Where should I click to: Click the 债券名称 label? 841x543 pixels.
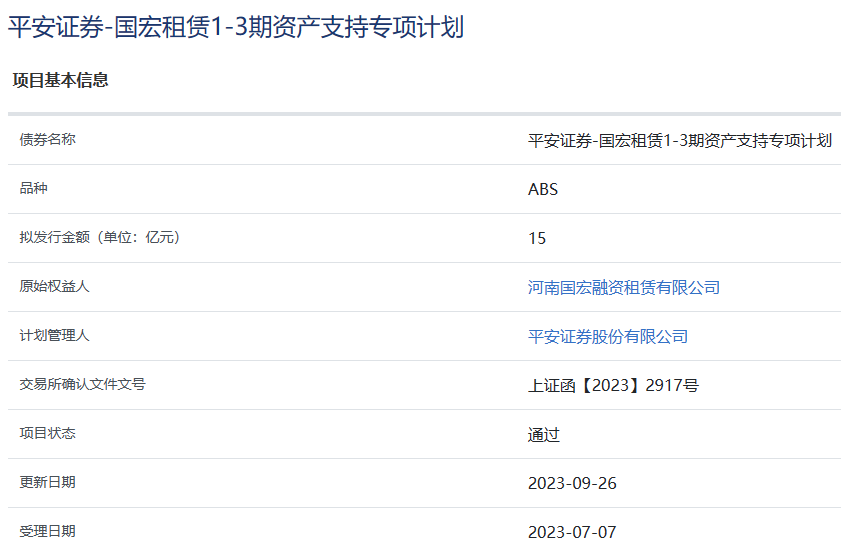48,140
